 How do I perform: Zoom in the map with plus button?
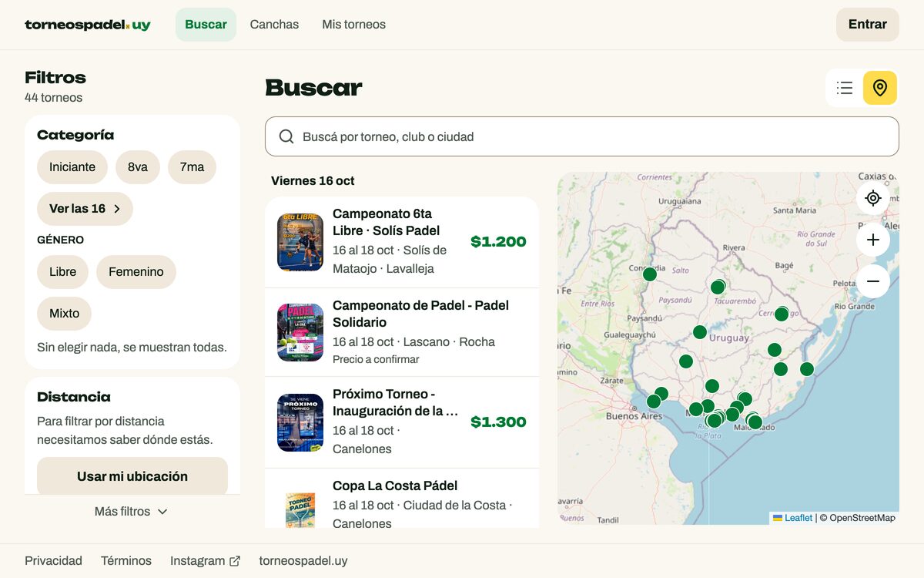(x=873, y=240)
